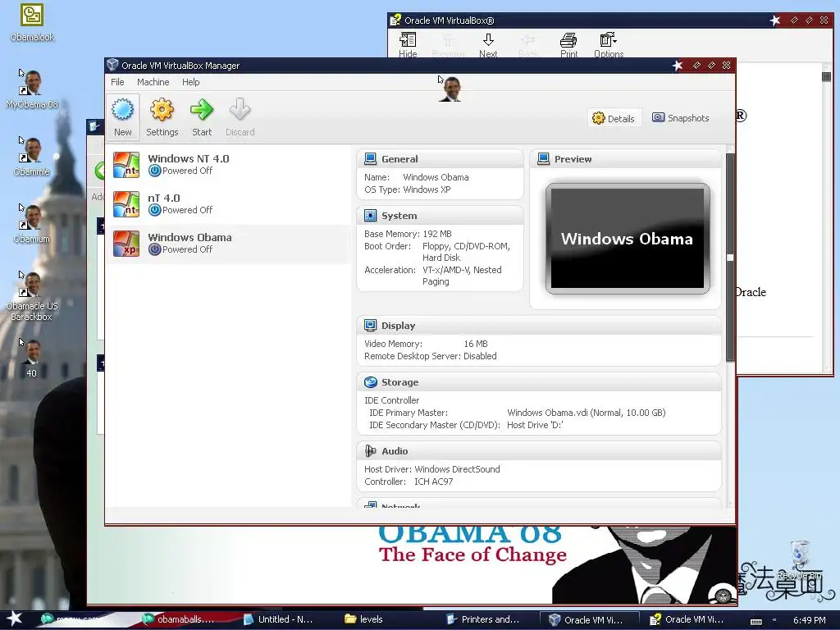Click the 6:49 PM taskbar clock
This screenshot has height=630, width=840.
(809, 620)
